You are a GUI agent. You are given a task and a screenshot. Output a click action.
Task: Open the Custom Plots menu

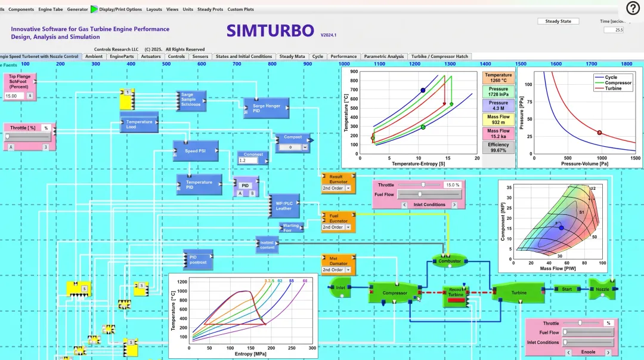tap(241, 9)
